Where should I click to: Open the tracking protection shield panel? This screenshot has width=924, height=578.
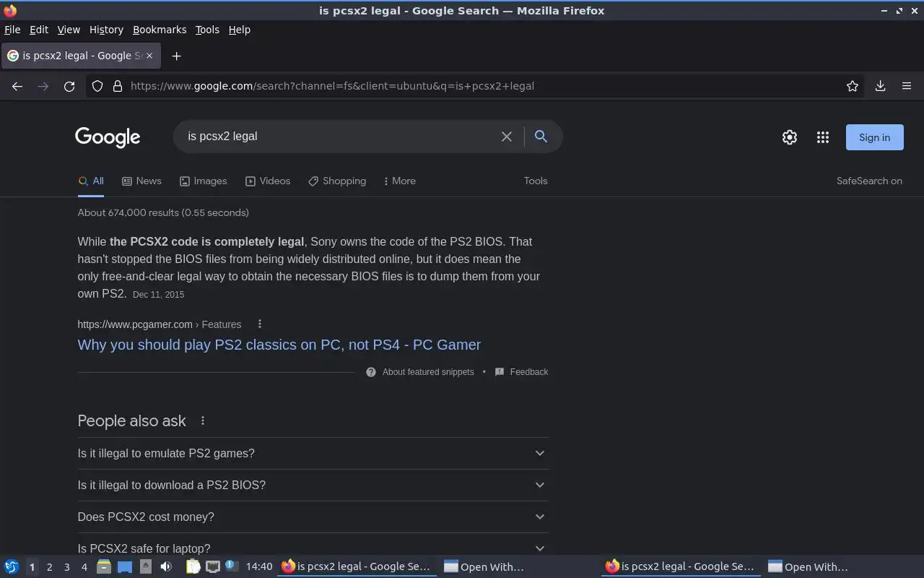click(97, 86)
